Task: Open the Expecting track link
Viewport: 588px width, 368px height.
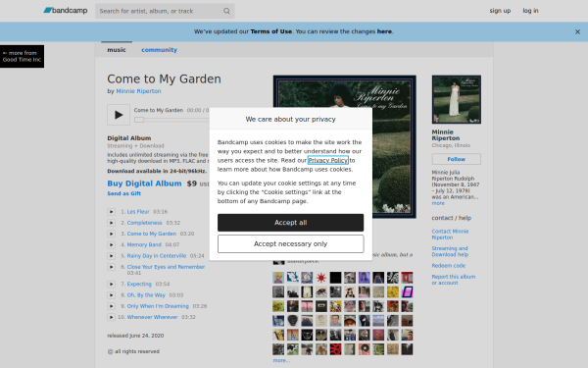Action: tap(139, 284)
